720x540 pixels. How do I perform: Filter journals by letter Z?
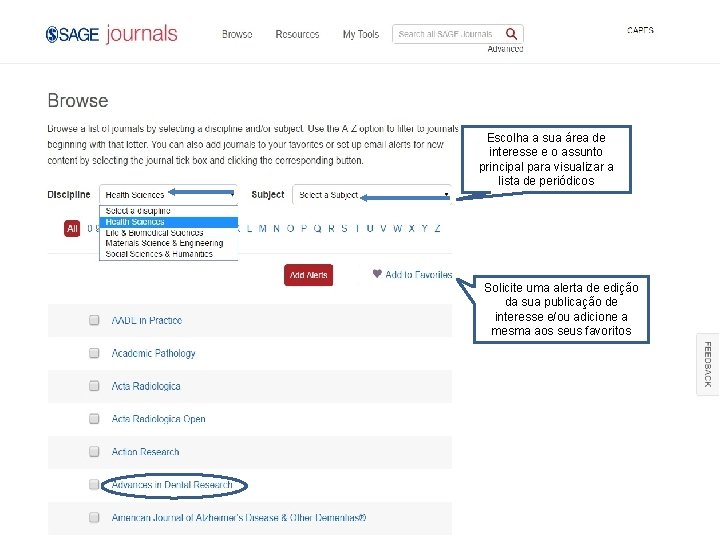pyautogui.click(x=438, y=228)
